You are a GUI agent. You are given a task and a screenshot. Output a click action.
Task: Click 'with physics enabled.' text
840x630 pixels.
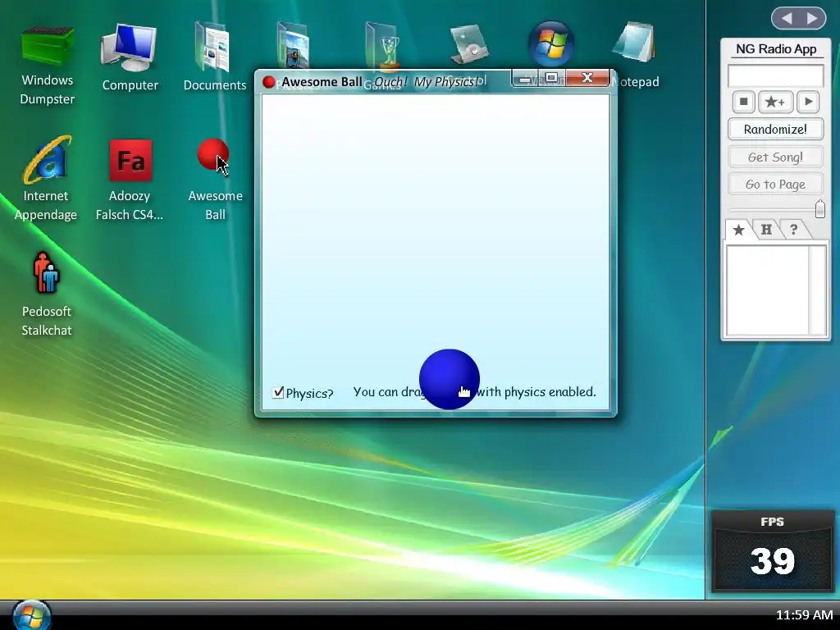coord(536,392)
